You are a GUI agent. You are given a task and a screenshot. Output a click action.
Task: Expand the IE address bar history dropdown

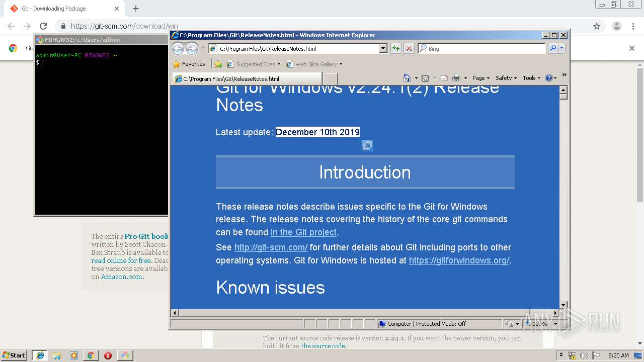(x=383, y=49)
